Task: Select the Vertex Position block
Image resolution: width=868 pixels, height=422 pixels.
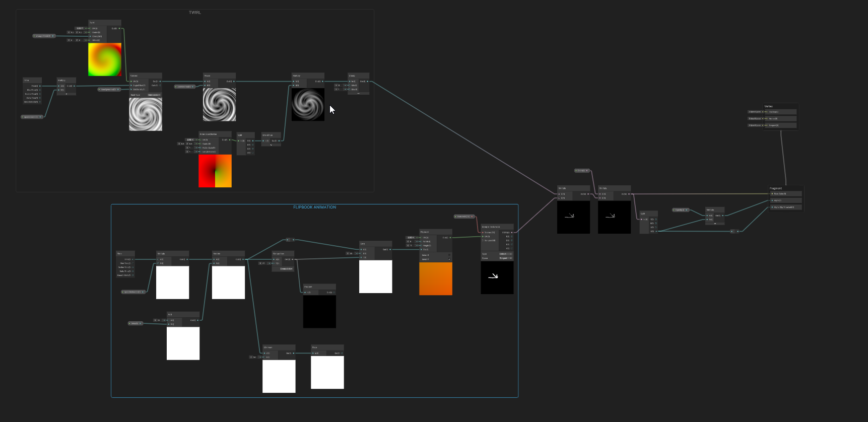Action: click(x=780, y=112)
